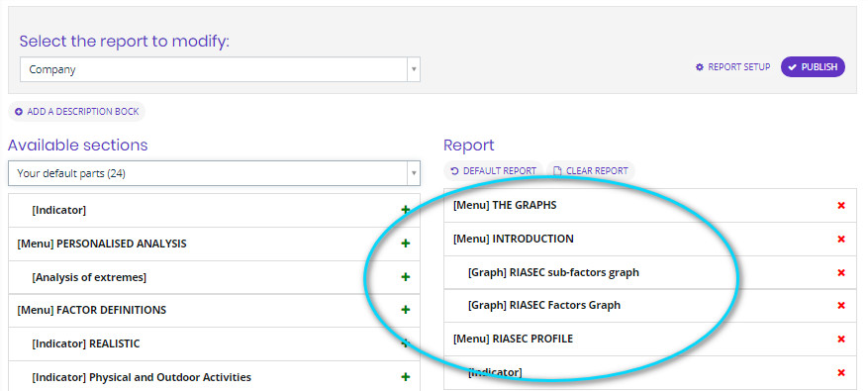Open Your default parts (24) dropdown
Screen dimensions: 868x391
point(214,173)
